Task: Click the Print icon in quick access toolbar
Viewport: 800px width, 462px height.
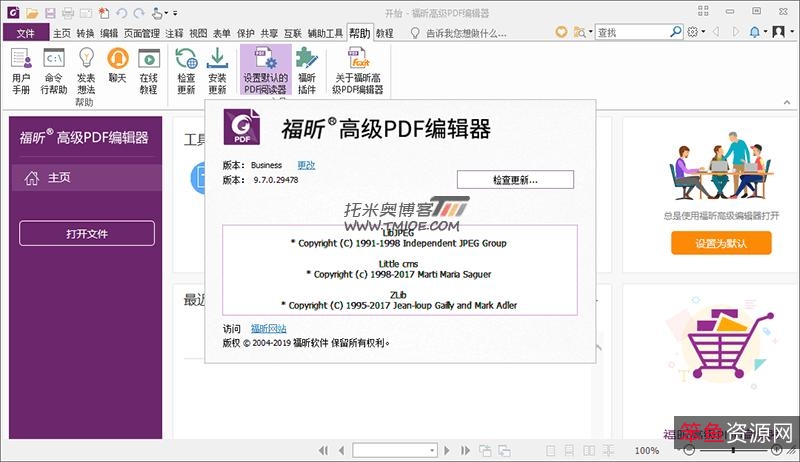Action: (68, 13)
